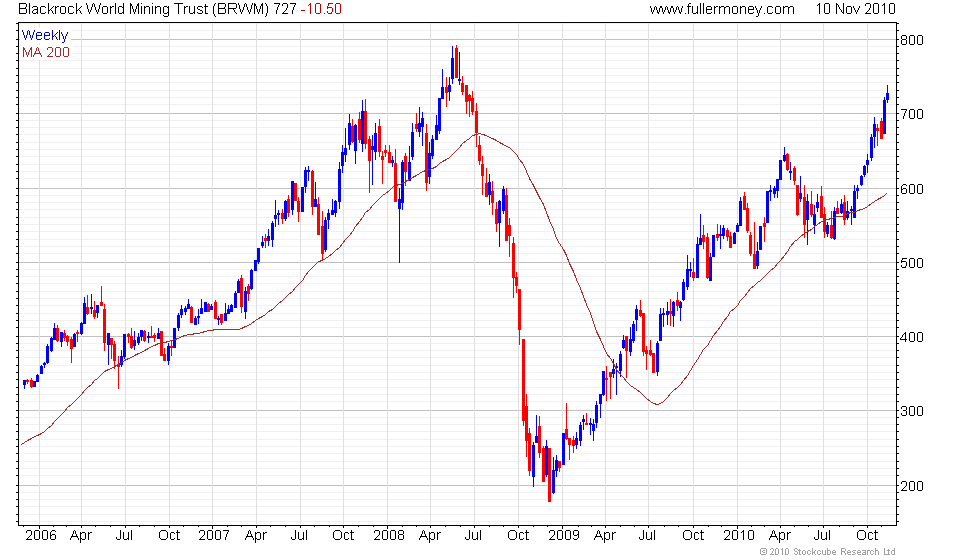Click the chart title 'Blackrock World Mining Trust (BRWM)'
980x560 pixels.
click(x=144, y=9)
